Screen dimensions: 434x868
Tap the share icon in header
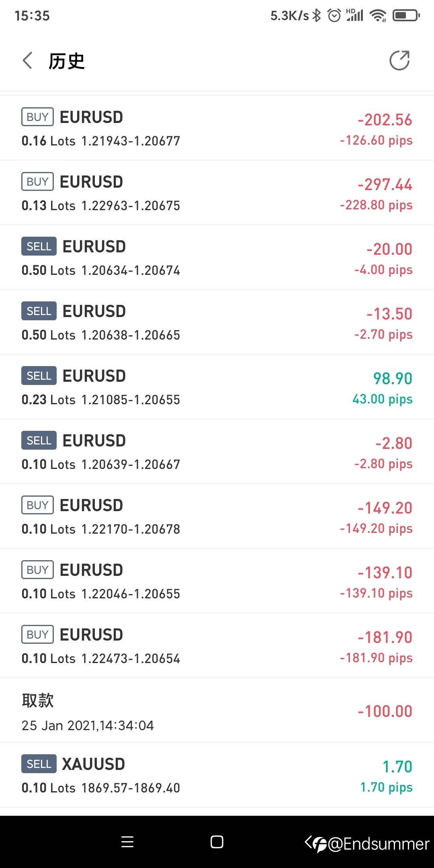pyautogui.click(x=399, y=61)
